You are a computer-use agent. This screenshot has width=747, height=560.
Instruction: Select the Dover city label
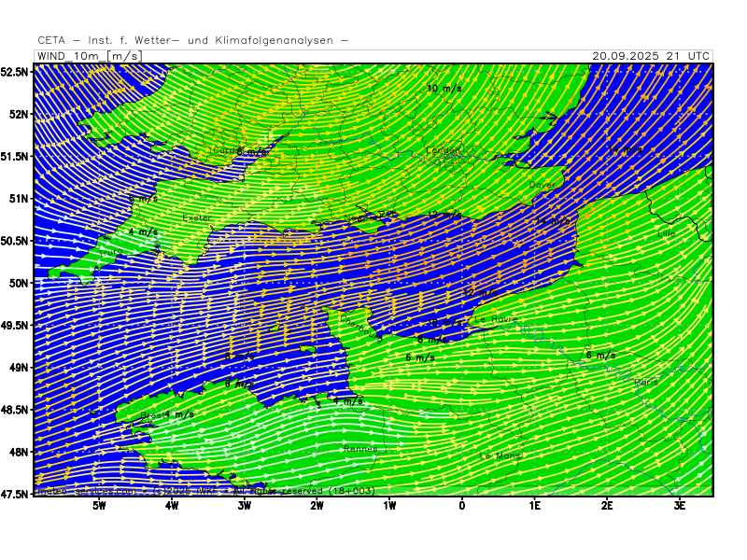point(543,185)
